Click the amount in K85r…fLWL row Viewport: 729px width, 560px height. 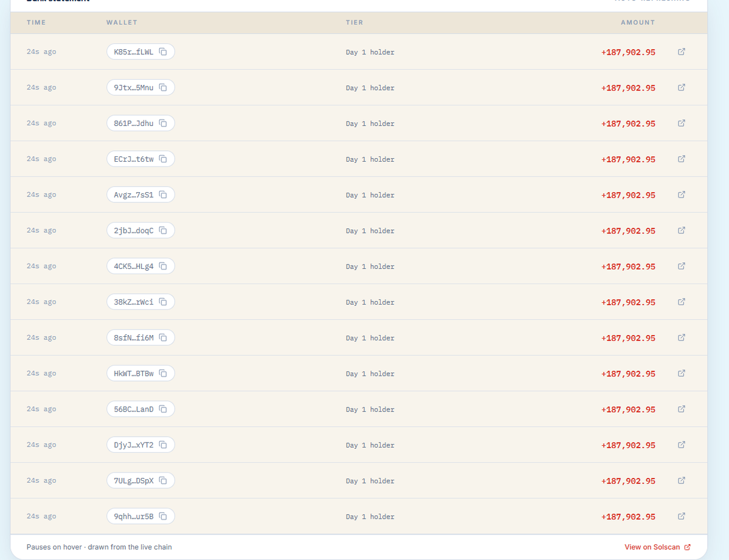pos(628,52)
